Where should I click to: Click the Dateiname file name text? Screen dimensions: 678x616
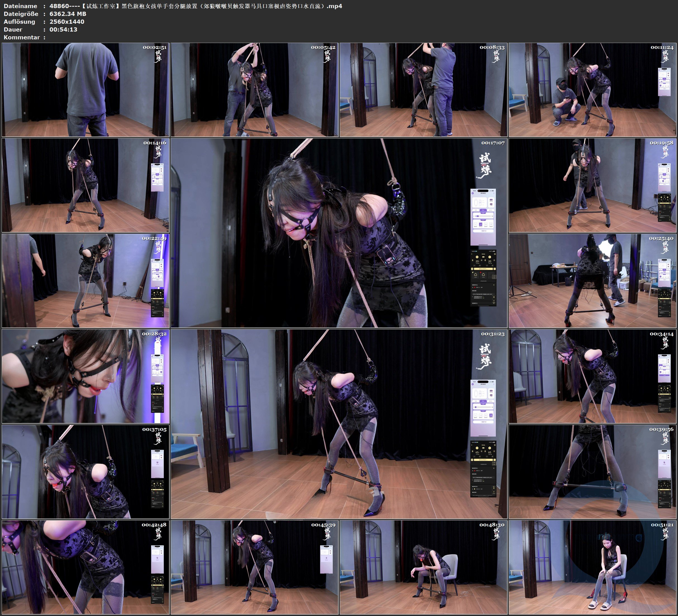[x=195, y=6]
